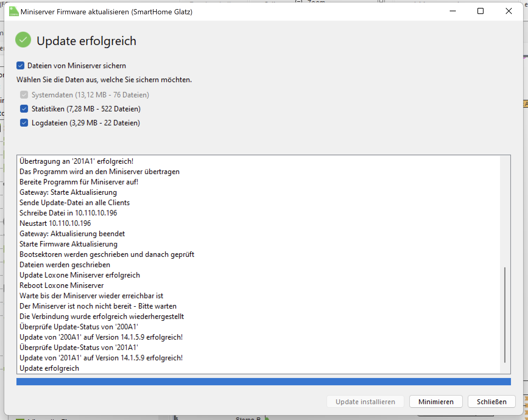Screen dimensions: 528x420
Task: Click the log list vertical scrollbar thumb
Action: tap(505, 315)
